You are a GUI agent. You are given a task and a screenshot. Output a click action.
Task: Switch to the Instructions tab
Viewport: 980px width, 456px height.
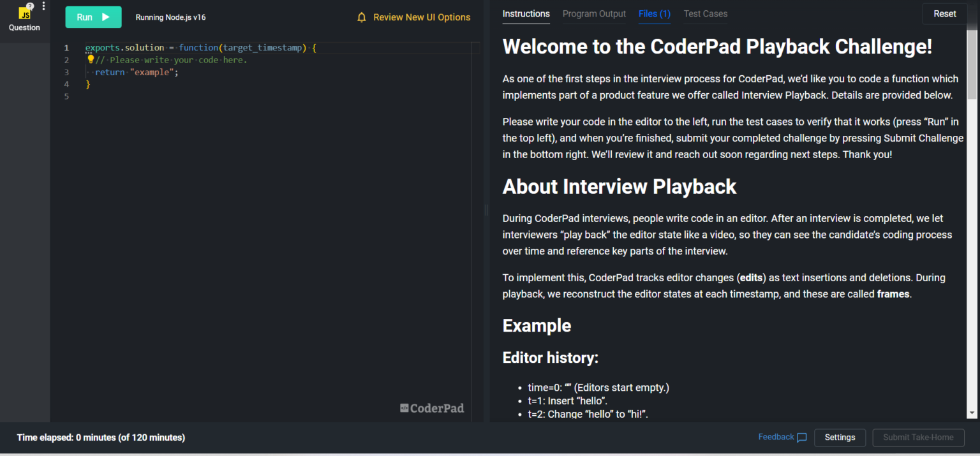pyautogui.click(x=526, y=13)
